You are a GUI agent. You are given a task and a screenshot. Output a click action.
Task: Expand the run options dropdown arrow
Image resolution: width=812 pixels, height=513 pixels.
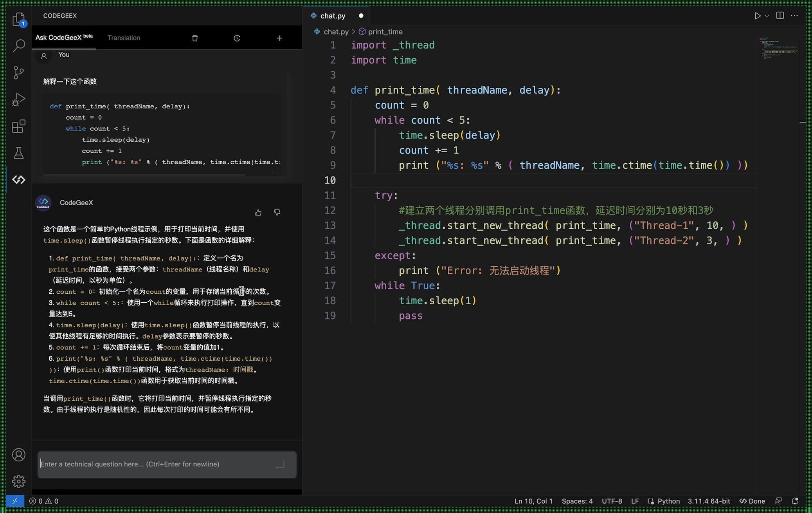pyautogui.click(x=765, y=15)
